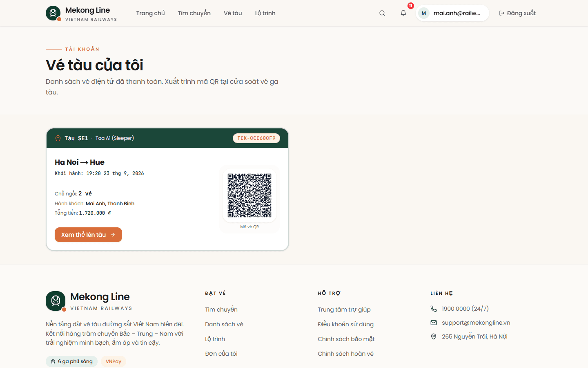Open the Lộ trình menu item
This screenshot has height=368, width=588.
coord(265,13)
